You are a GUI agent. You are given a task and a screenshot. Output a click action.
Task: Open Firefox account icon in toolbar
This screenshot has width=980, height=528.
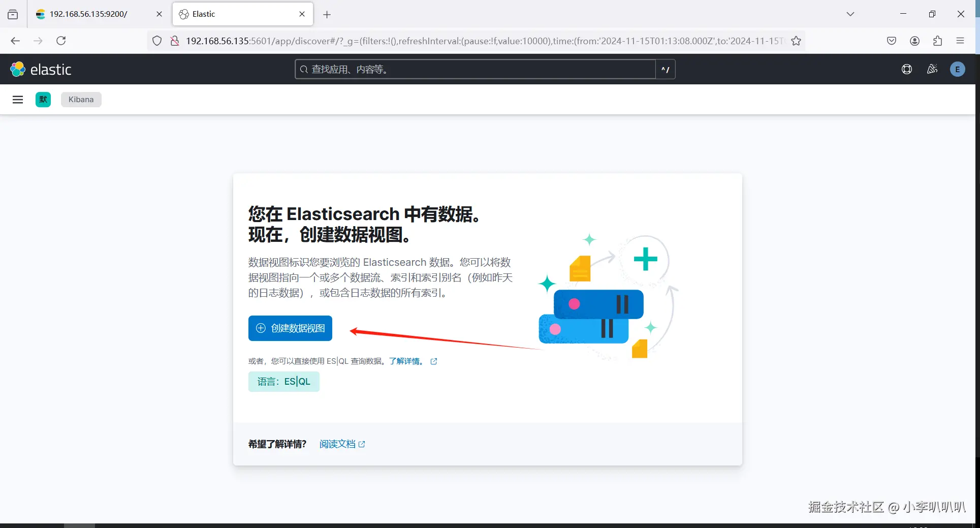914,41
